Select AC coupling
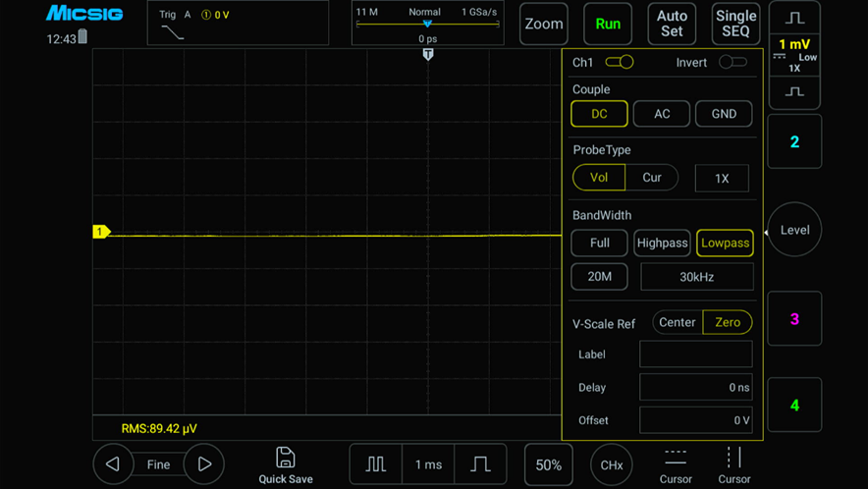The width and height of the screenshot is (868, 489). tap(662, 114)
